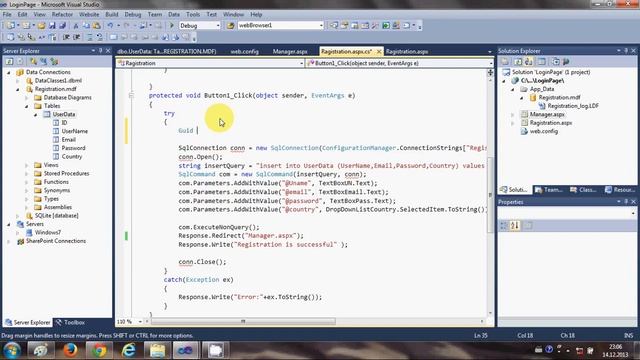
Task: Open Windows Explorer folder from taskbar
Action: pos(157,350)
